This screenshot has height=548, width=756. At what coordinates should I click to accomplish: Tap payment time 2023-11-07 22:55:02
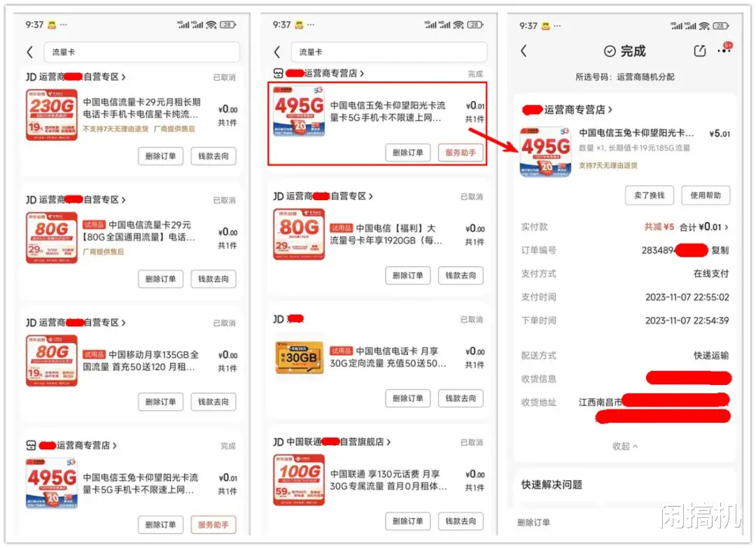[687, 297]
